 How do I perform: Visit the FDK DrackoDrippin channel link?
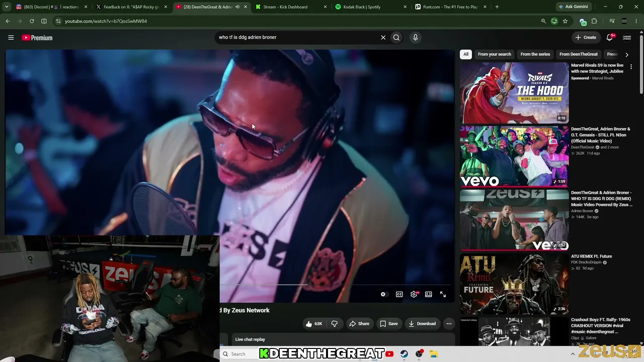point(586,262)
